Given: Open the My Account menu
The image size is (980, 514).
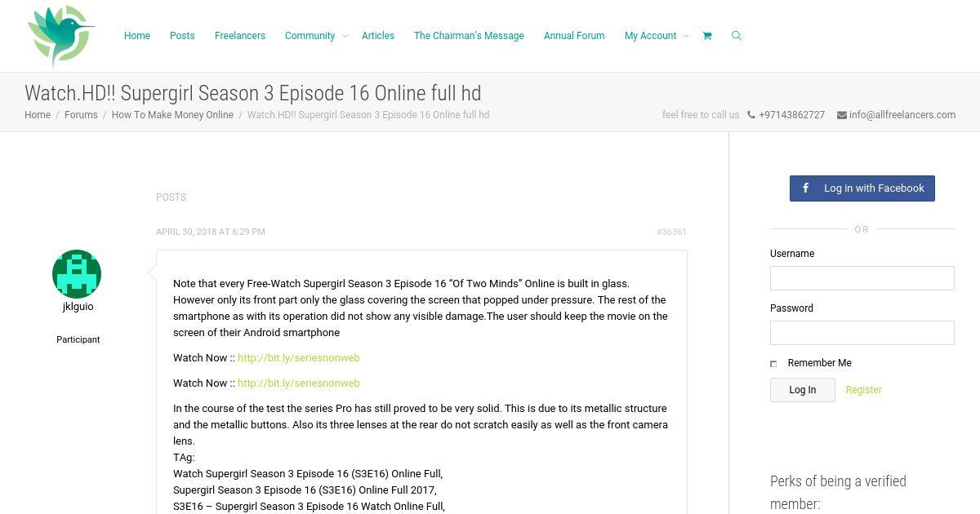Looking at the screenshot, I should [650, 36].
